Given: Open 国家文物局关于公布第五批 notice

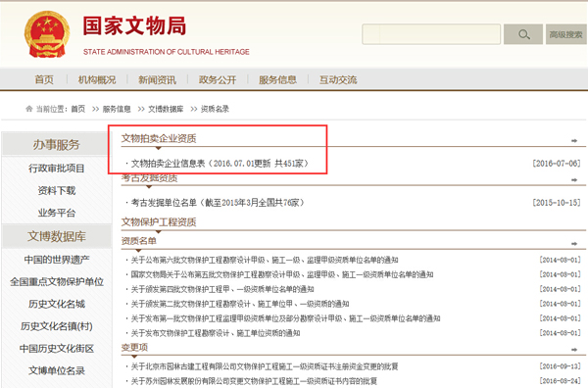Looking at the screenshot, I should coord(282,274).
